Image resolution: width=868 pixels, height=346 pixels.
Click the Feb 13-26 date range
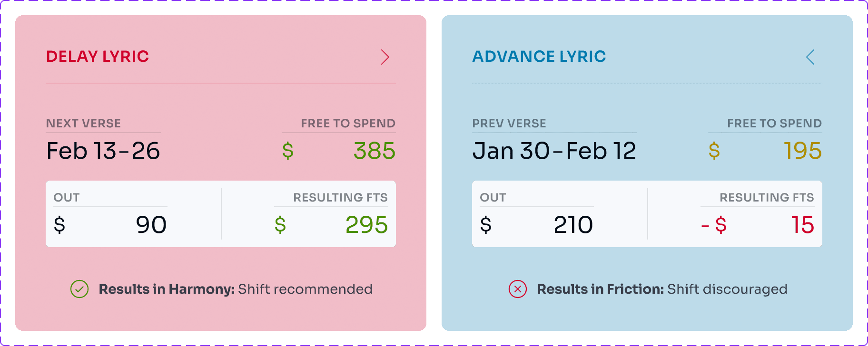103,151
